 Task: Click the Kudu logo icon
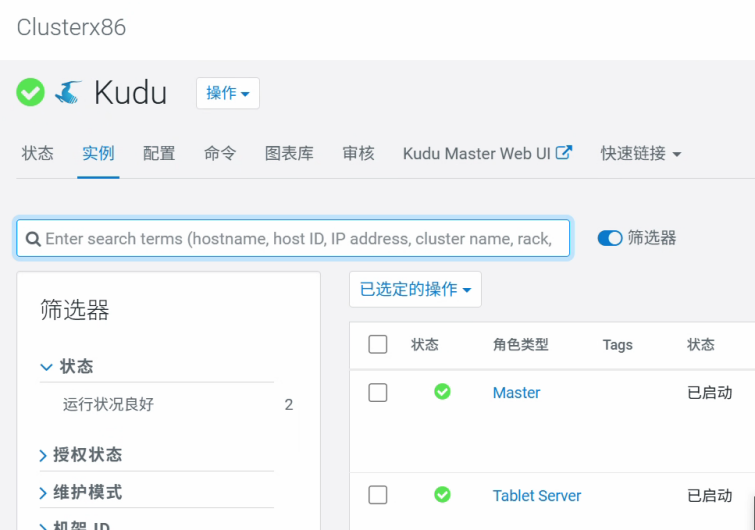[68, 92]
